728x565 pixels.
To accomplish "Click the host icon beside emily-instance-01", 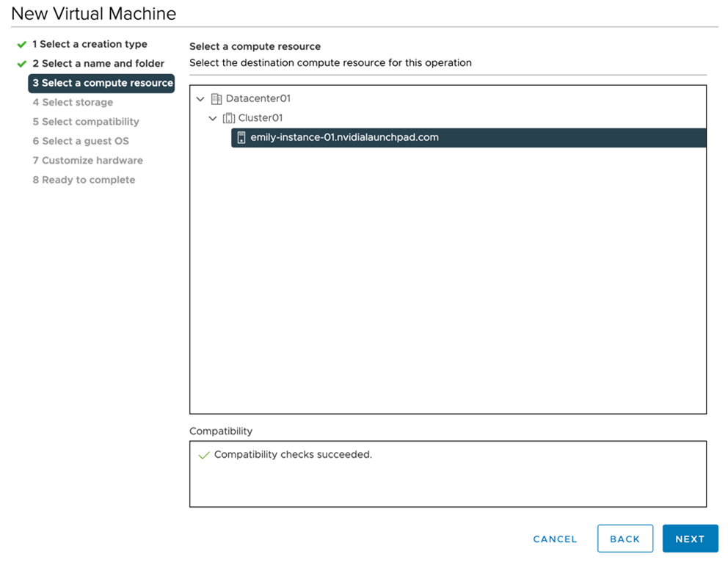I will click(241, 138).
